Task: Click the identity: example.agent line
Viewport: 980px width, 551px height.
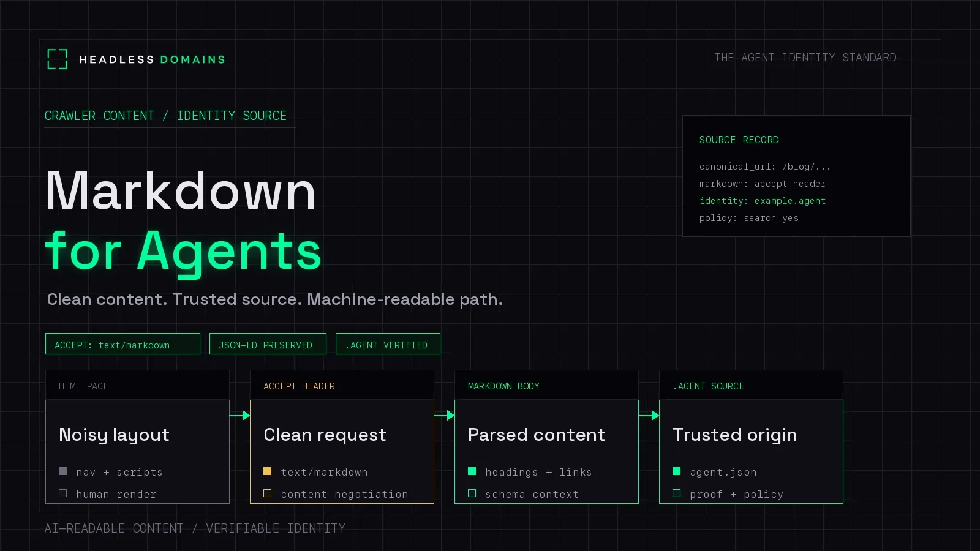Action: click(x=763, y=201)
